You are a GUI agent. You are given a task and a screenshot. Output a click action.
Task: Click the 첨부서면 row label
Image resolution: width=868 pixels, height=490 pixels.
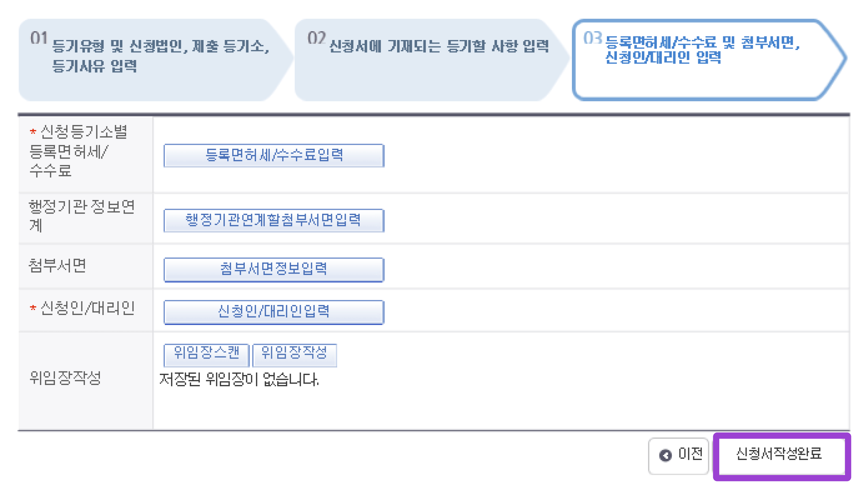click(57, 266)
